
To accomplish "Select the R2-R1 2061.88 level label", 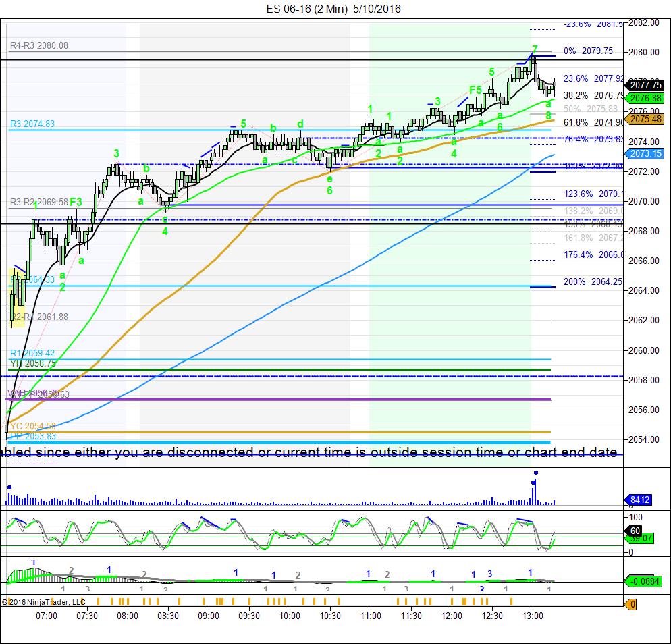I will pyautogui.click(x=39, y=317).
